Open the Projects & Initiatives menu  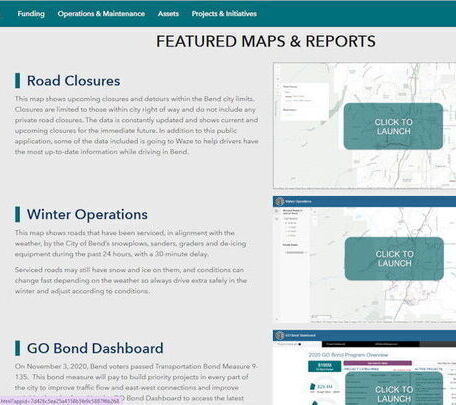[224, 14]
